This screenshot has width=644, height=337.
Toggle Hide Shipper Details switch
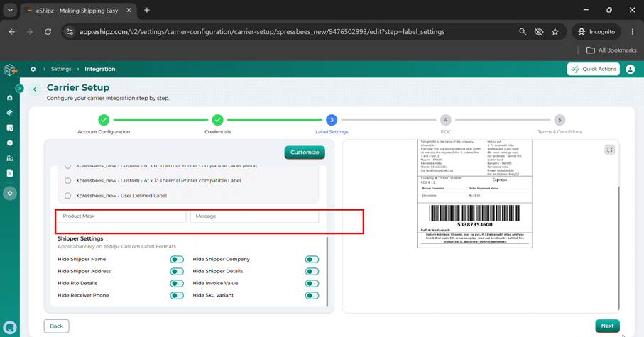(x=312, y=271)
